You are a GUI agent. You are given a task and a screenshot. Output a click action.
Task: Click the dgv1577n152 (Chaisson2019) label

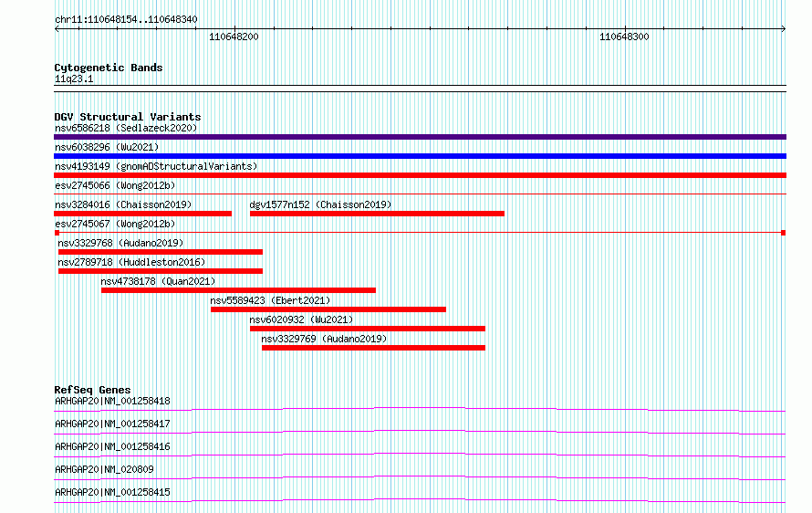click(x=320, y=204)
